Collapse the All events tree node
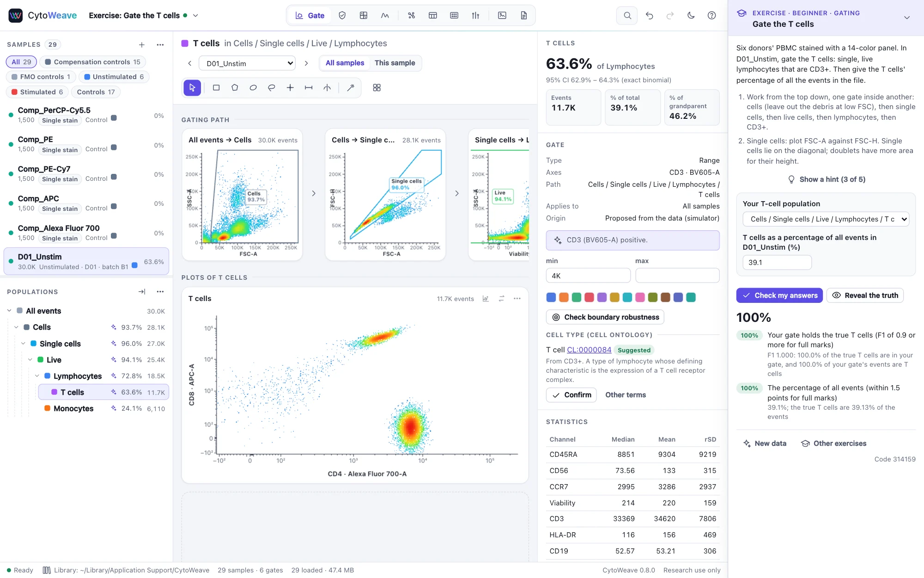Screen dimensions: 924x578 (x=9, y=311)
